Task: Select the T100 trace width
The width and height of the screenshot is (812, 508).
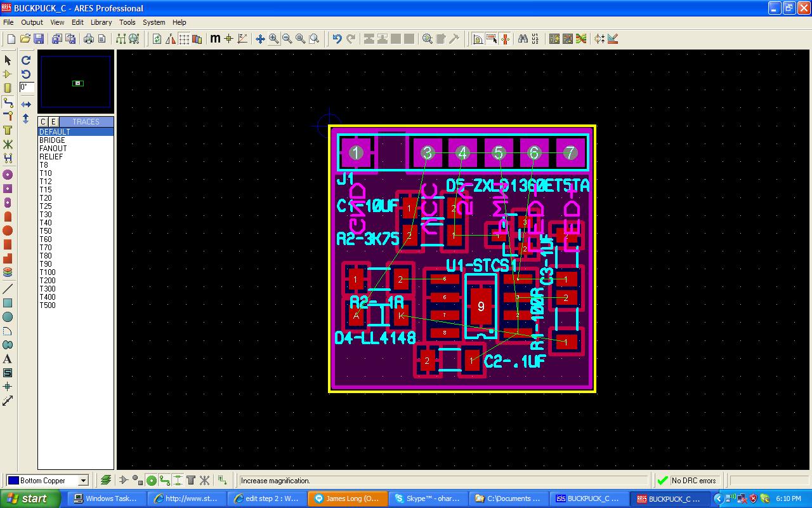Action: (x=75, y=272)
